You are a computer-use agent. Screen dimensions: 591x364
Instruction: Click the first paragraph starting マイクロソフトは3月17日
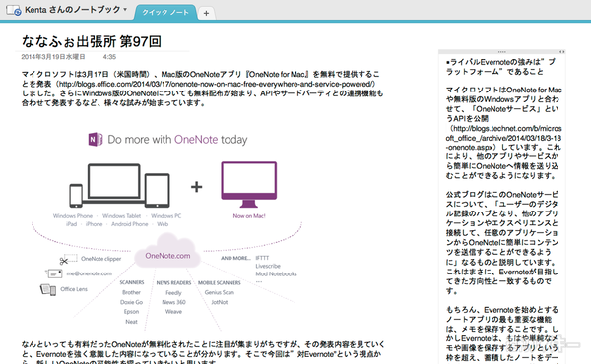click(x=202, y=89)
